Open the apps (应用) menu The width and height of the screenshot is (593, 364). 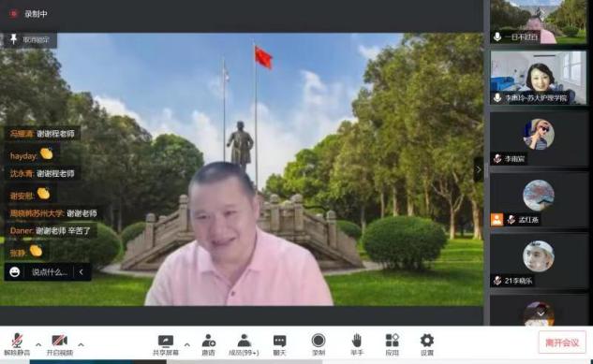click(393, 344)
